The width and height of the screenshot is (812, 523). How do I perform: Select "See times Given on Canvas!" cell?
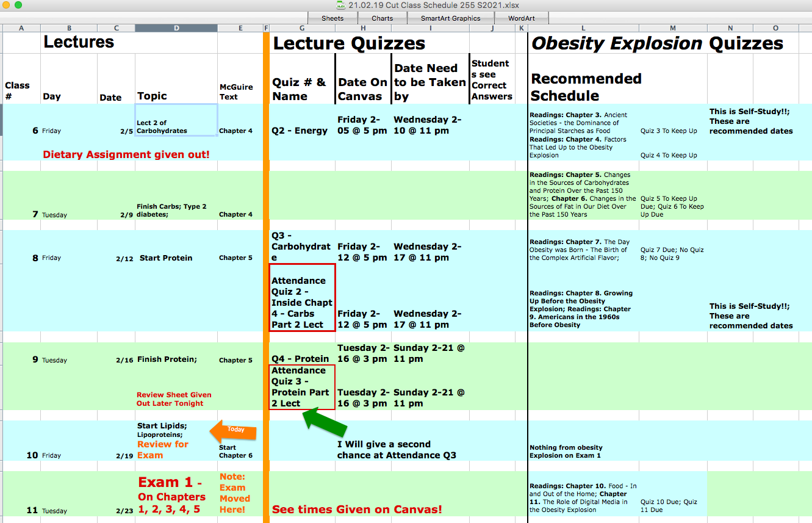357,509
